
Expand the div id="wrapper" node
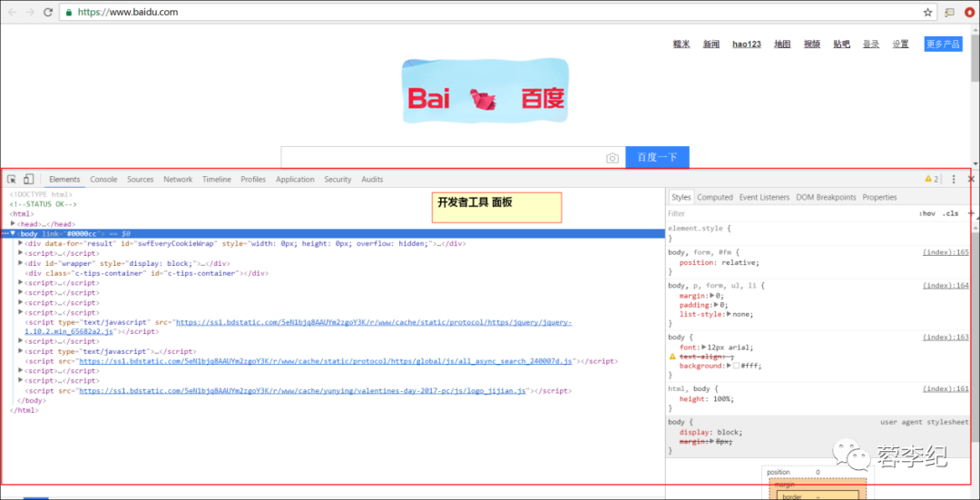[21, 263]
